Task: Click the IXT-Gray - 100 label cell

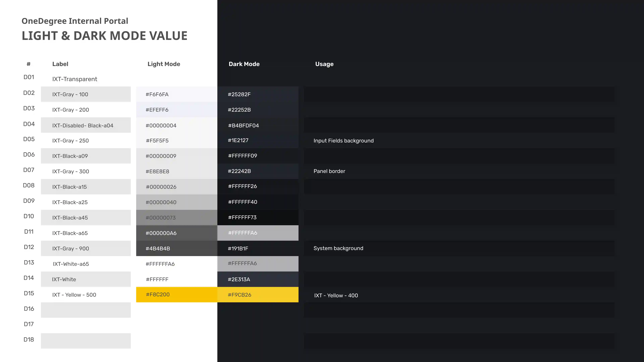Action: 86,94
